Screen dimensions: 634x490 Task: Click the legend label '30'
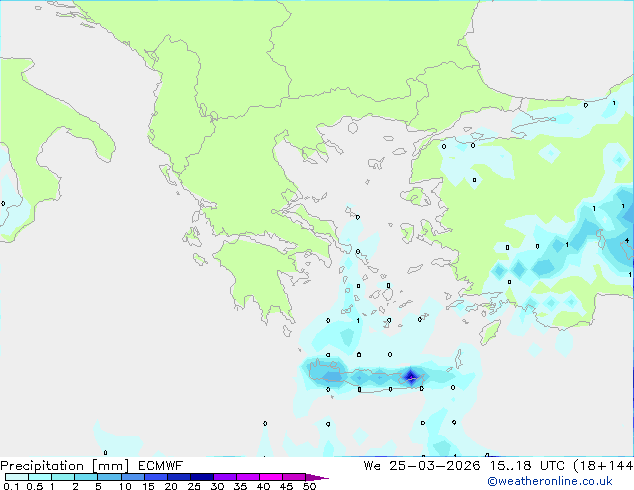pos(217,486)
